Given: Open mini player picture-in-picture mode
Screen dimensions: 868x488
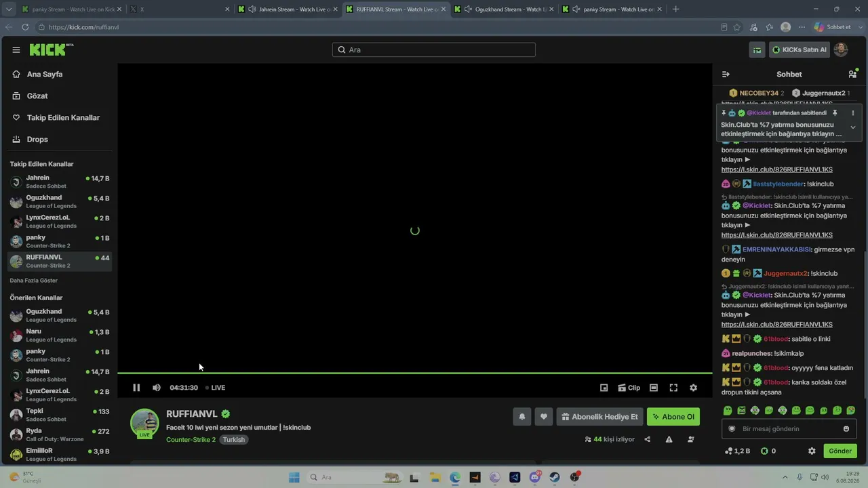Looking at the screenshot, I should [x=604, y=388].
